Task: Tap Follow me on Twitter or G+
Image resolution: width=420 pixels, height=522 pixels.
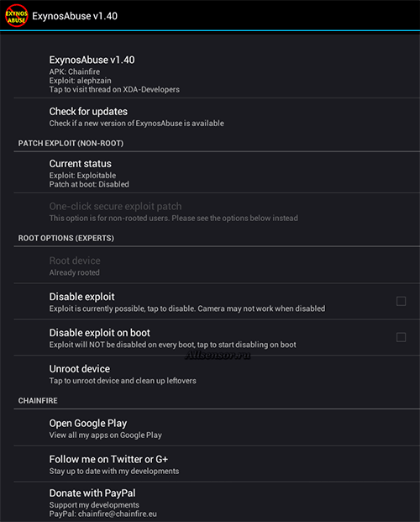Action: coord(217,464)
